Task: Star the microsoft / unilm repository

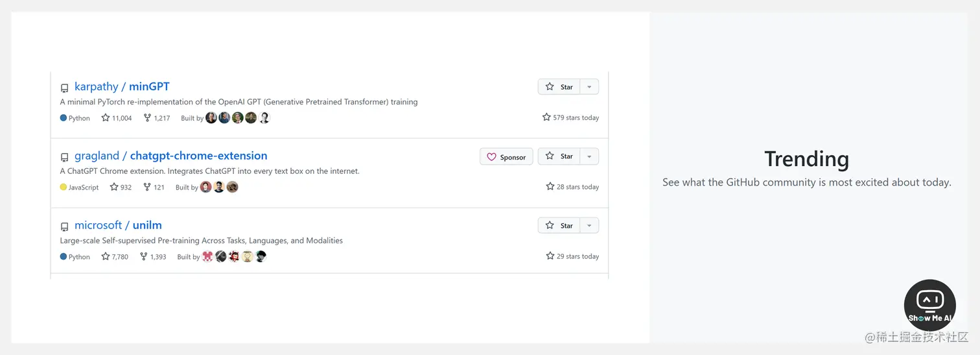Action: [x=559, y=226]
